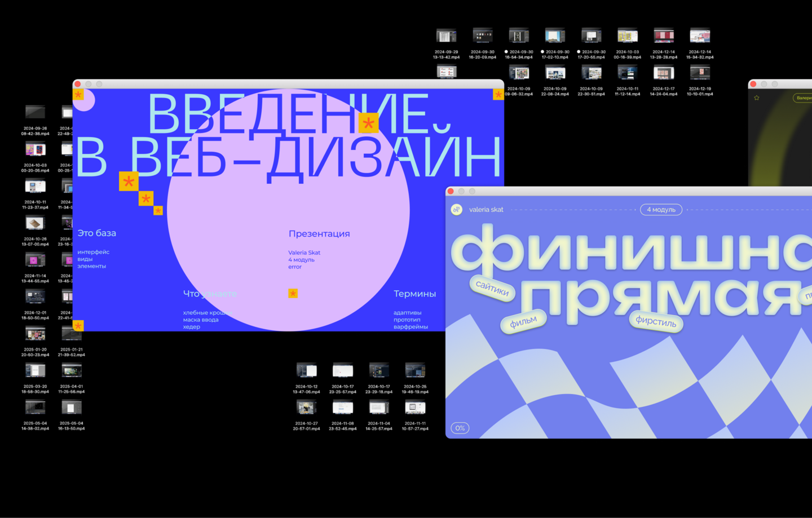Select file 2024-10-09 22-08-24.mp4
This screenshot has height=518, width=812.
tap(555, 81)
